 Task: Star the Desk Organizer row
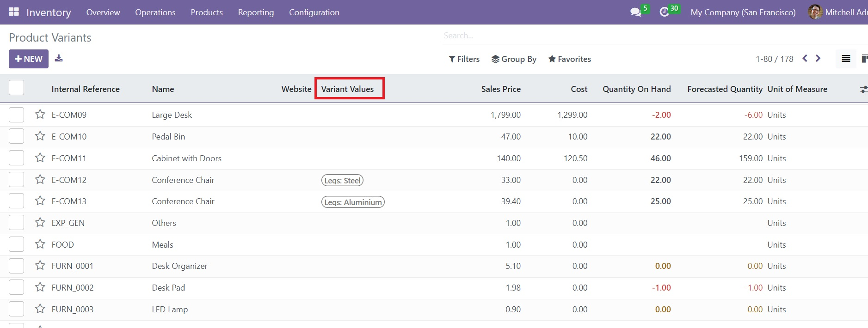pyautogui.click(x=40, y=266)
